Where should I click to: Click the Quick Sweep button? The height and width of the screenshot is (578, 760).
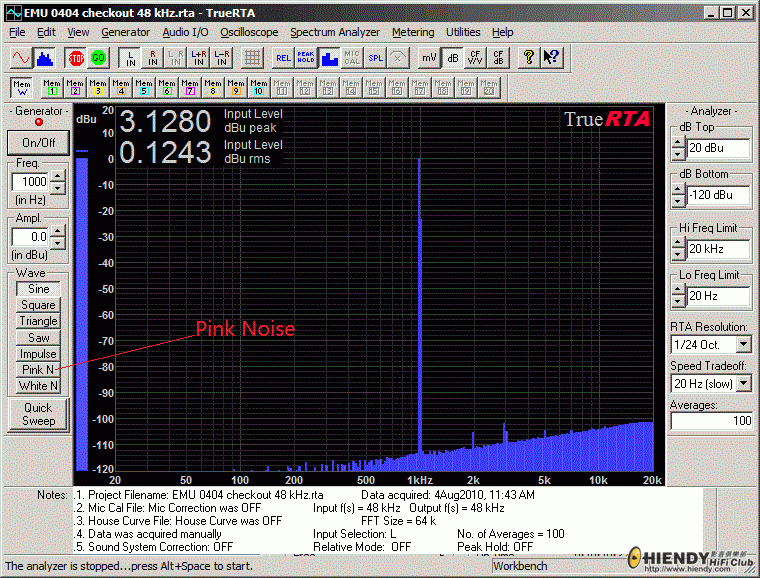click(38, 415)
